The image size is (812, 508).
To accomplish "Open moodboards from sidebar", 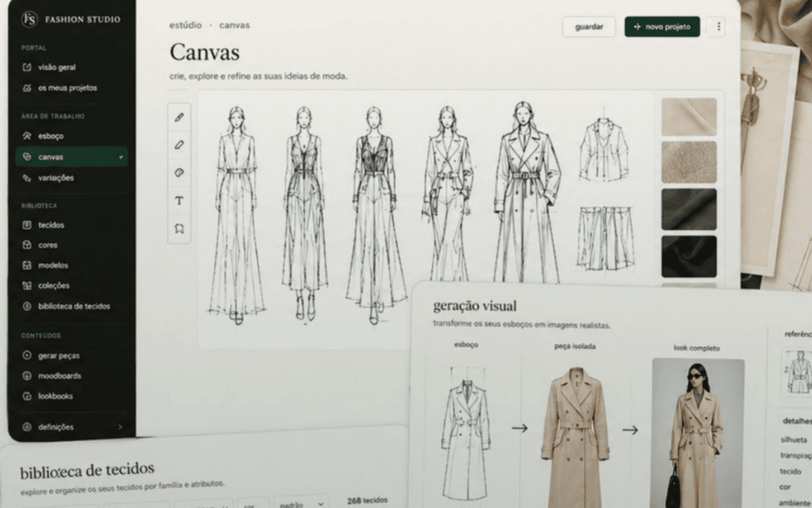I will tap(59, 376).
